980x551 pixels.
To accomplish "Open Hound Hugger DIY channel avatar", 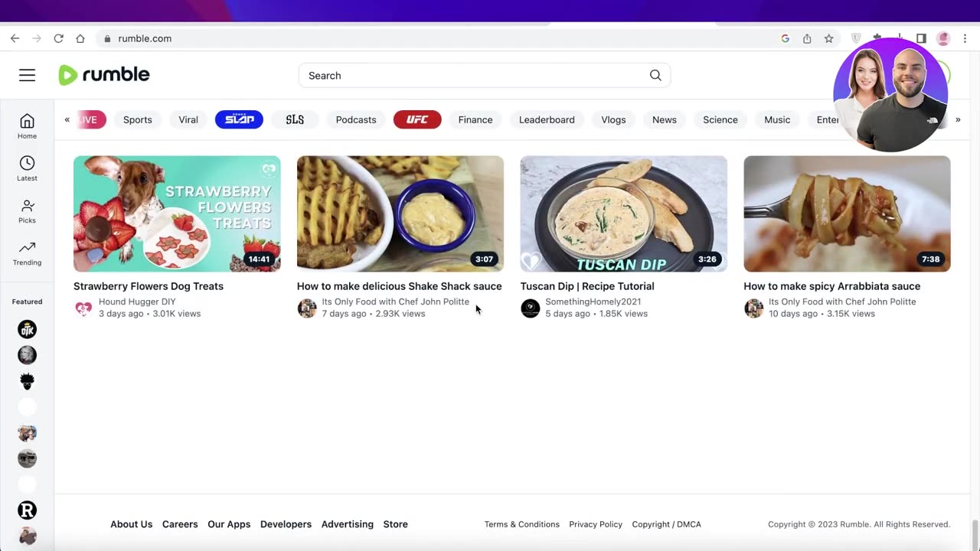I will [83, 308].
